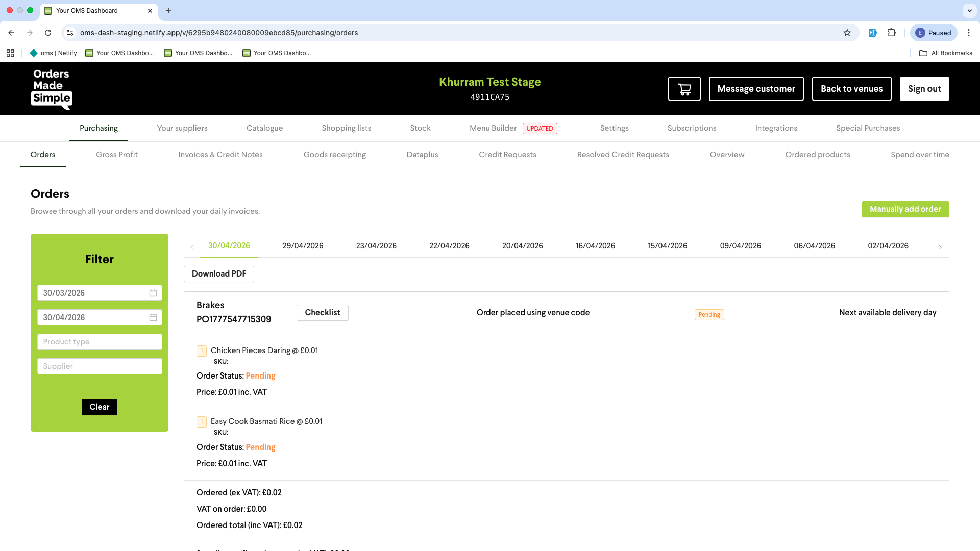Go back in browser history
The width and height of the screenshot is (980, 551).
tap(11, 33)
